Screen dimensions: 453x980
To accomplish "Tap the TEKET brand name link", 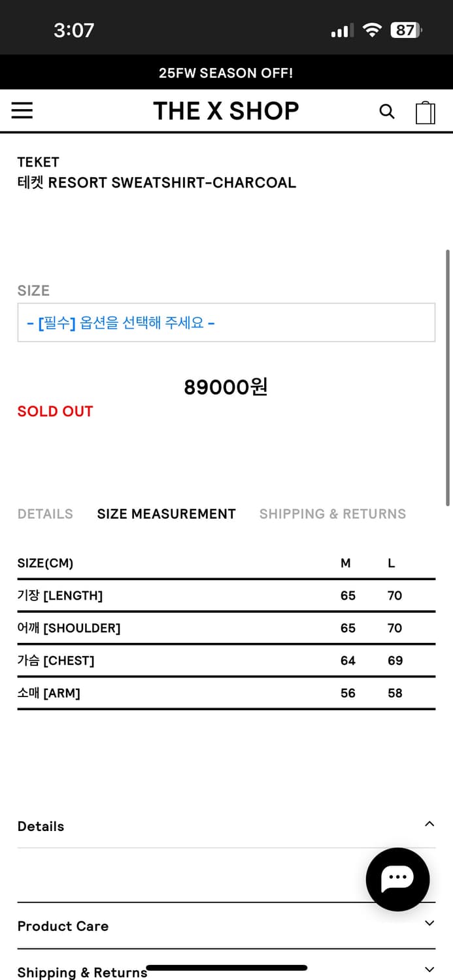I will [x=39, y=162].
